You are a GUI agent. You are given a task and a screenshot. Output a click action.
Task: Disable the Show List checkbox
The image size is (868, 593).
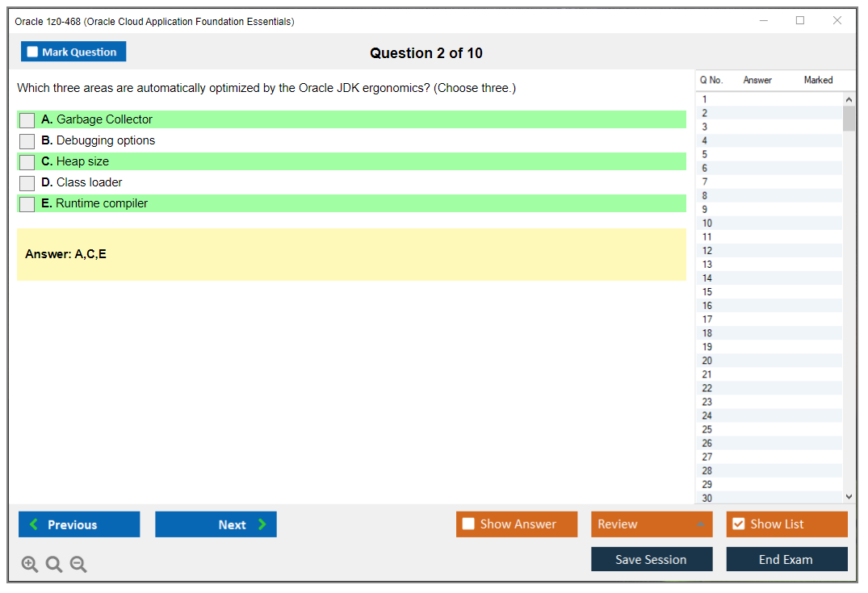pos(738,524)
